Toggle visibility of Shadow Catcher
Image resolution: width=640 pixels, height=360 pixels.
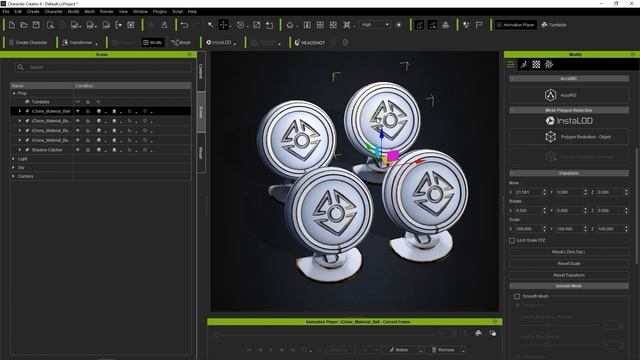pyautogui.click(x=78, y=150)
